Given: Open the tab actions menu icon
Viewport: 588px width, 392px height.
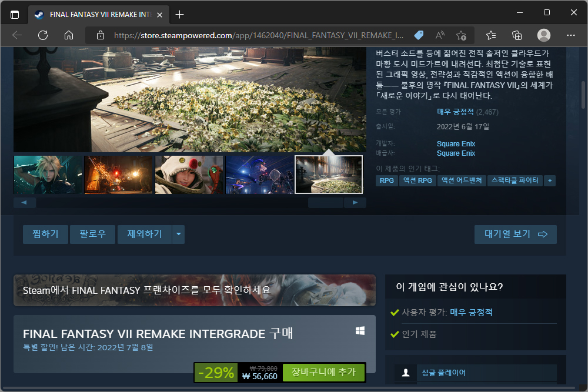Looking at the screenshot, I should click(x=14, y=15).
